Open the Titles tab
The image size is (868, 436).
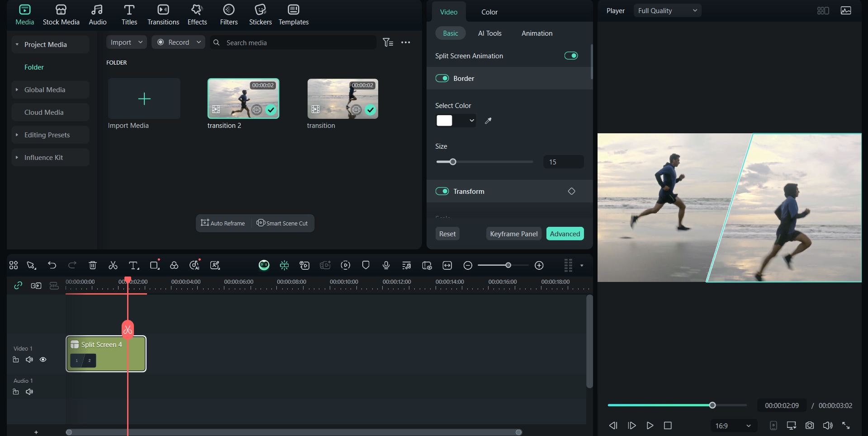coord(129,15)
